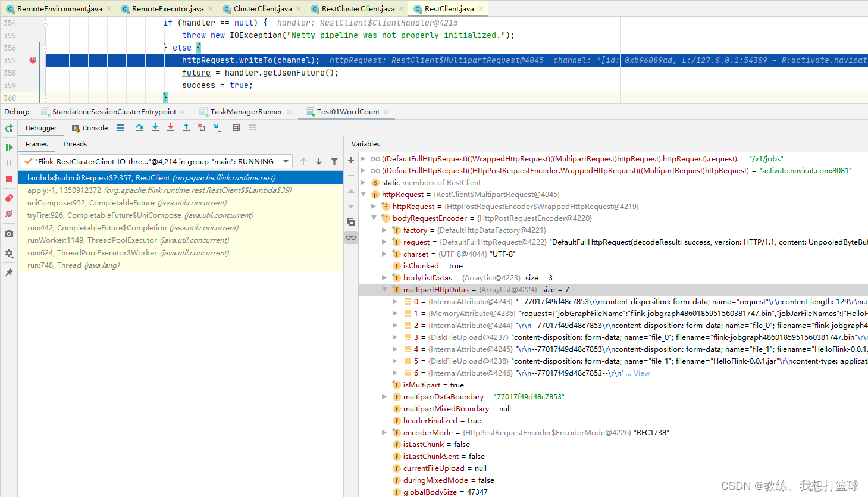Select frame runWorker:1149, ThreadPoolExecutor

coord(180,240)
